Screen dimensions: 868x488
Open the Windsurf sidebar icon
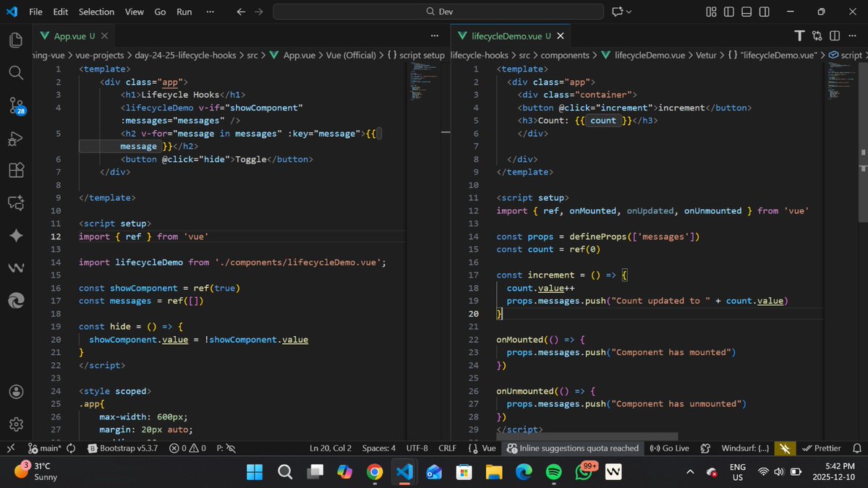tap(15, 267)
